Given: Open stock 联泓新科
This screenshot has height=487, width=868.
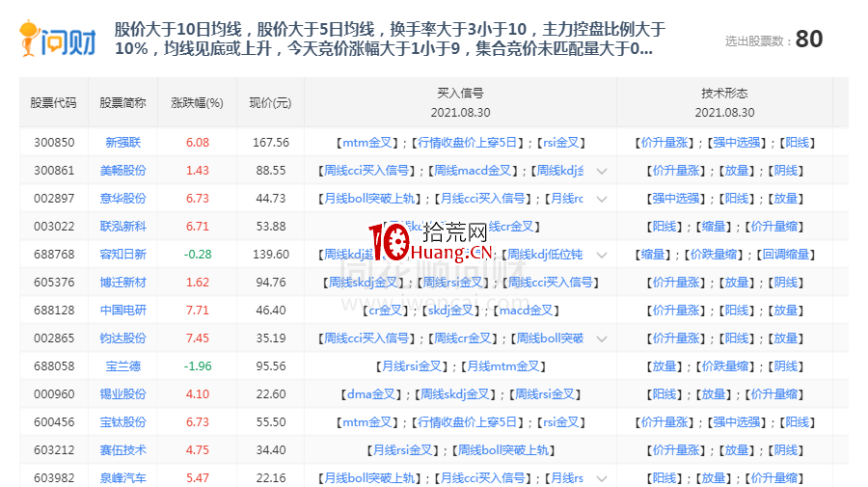Looking at the screenshot, I should [122, 227].
